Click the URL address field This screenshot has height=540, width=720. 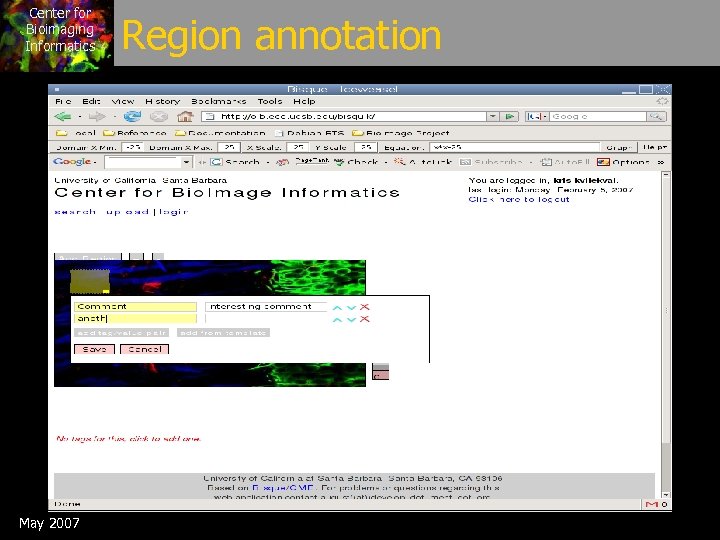pos(344,117)
